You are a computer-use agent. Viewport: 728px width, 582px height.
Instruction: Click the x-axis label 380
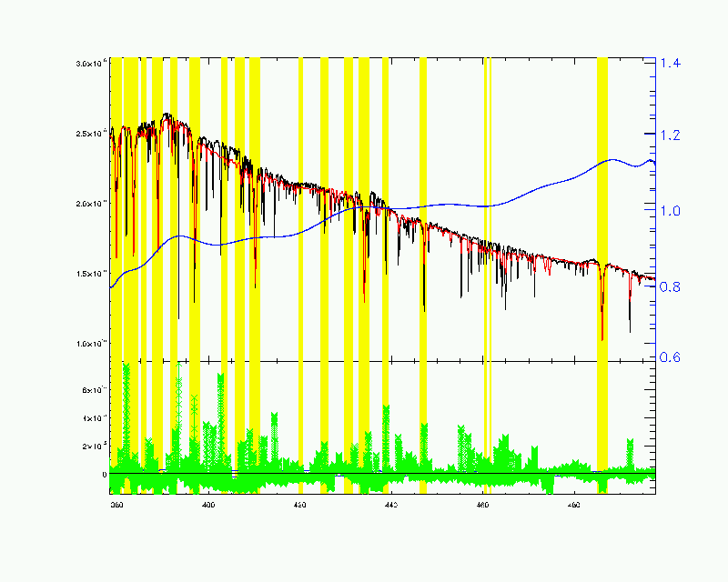(x=116, y=505)
